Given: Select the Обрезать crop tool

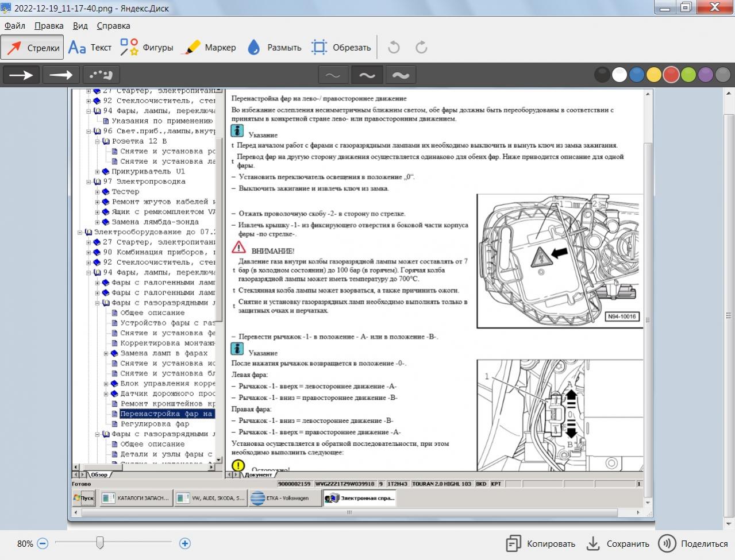Looking at the screenshot, I should [x=341, y=48].
